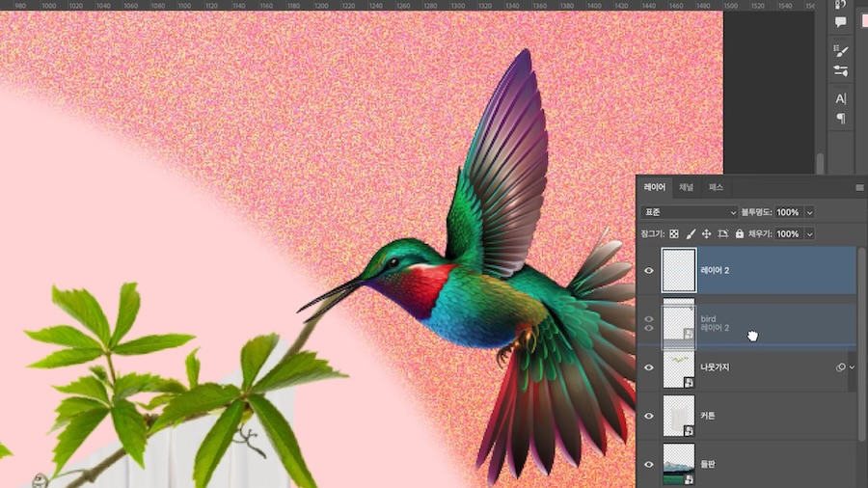Viewport: 868px width, 488px height.
Task: Click the canvas vertical scrollbar thumb
Action: (x=820, y=164)
